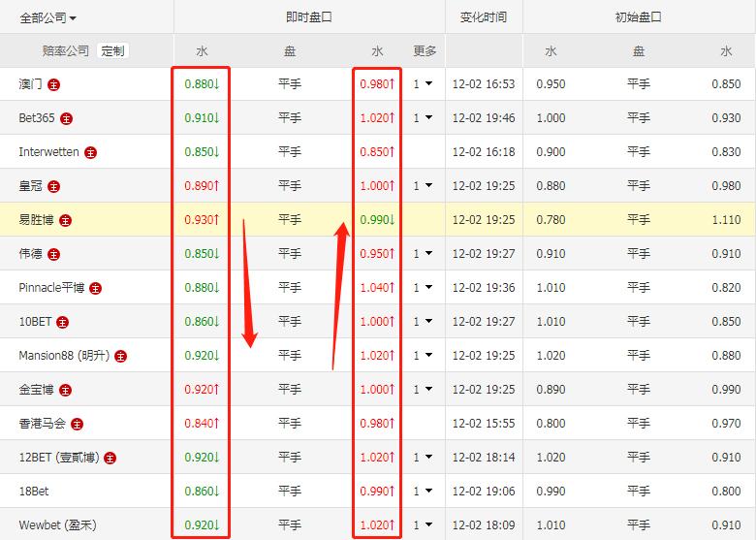Click the red 主 icon next to 12BET (壹贰博)
The image size is (756, 540).
click(110, 458)
